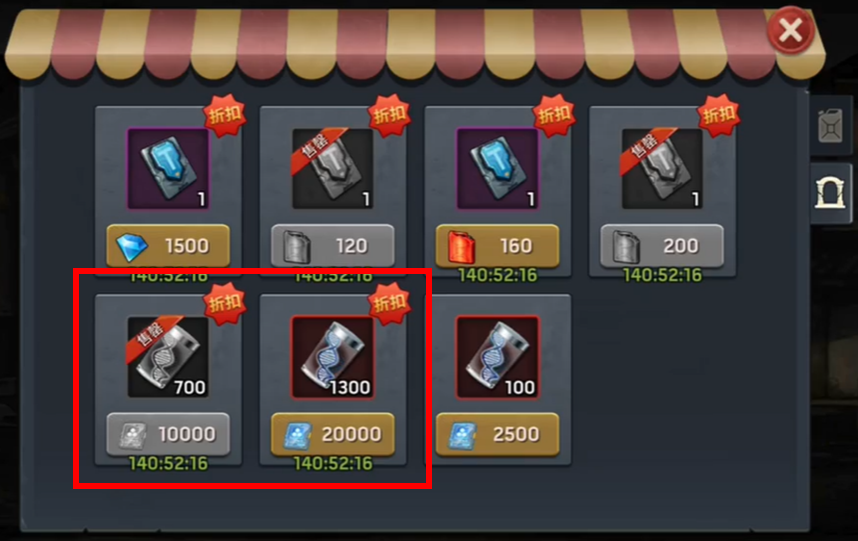Buy 1300 DNA for 20000

(x=333, y=434)
